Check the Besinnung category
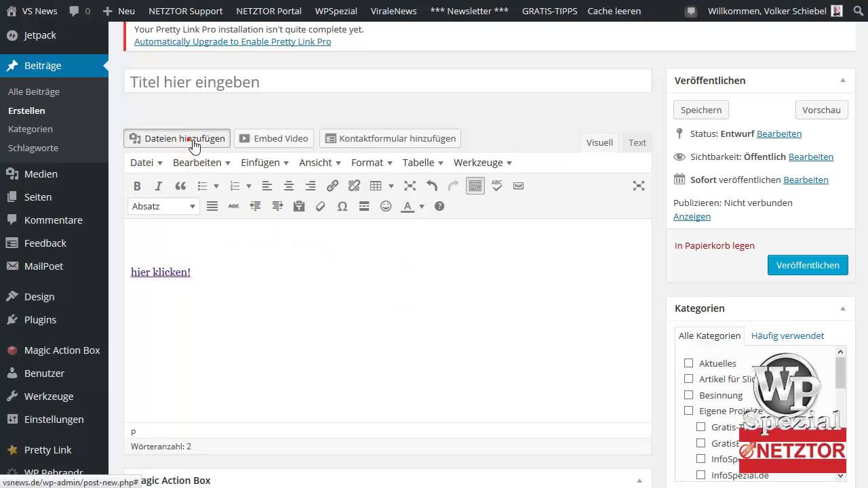868x488 pixels. click(689, 395)
